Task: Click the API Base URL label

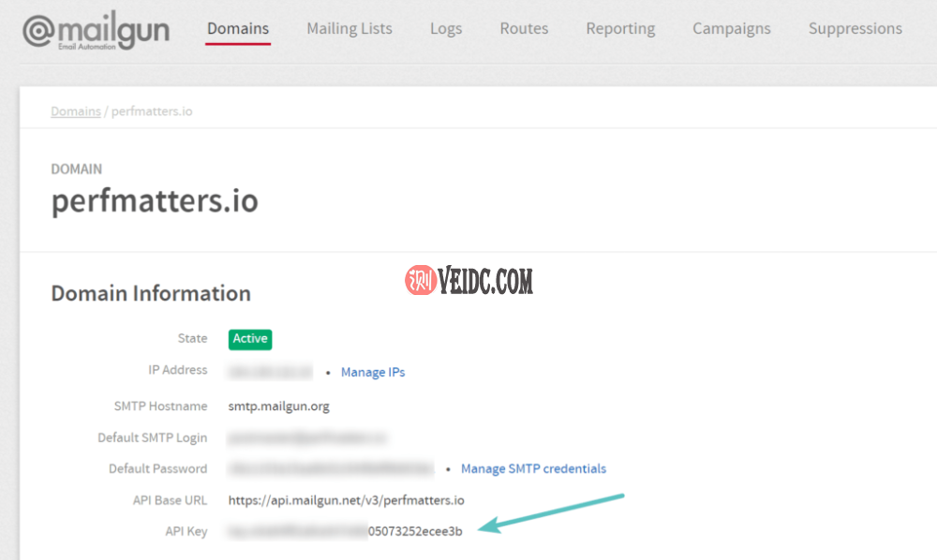Action: pyautogui.click(x=171, y=500)
